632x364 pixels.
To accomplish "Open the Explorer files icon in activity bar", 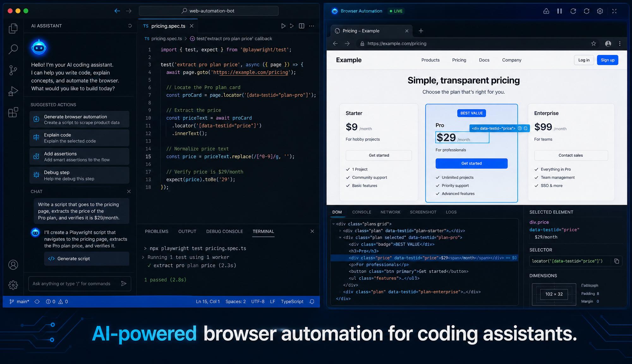I will (x=13, y=28).
